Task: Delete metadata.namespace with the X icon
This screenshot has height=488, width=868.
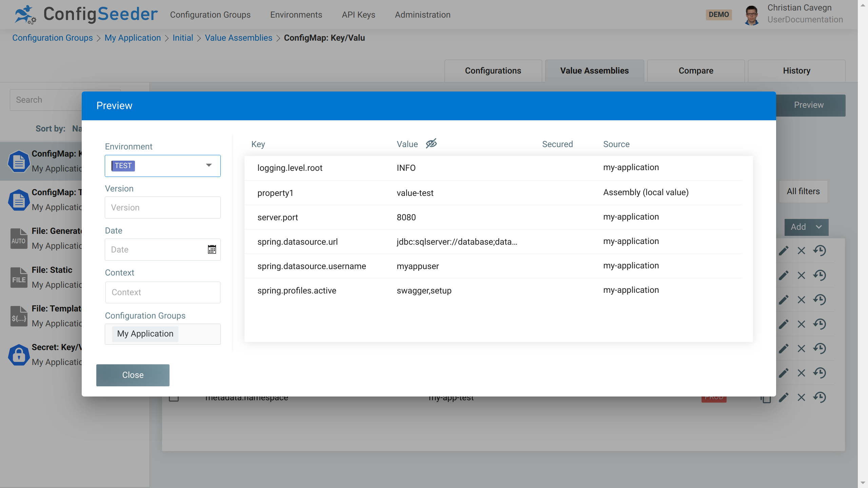Action: tap(801, 397)
